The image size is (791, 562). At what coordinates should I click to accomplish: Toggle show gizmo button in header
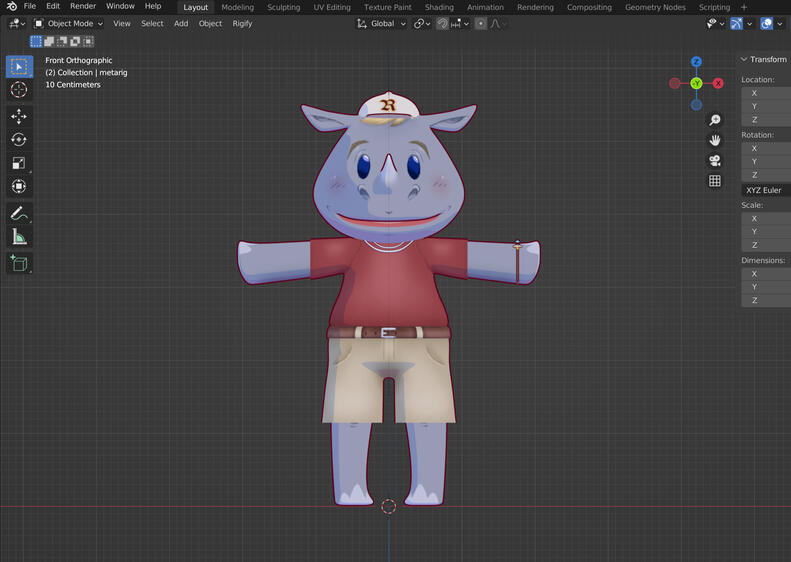coord(737,24)
